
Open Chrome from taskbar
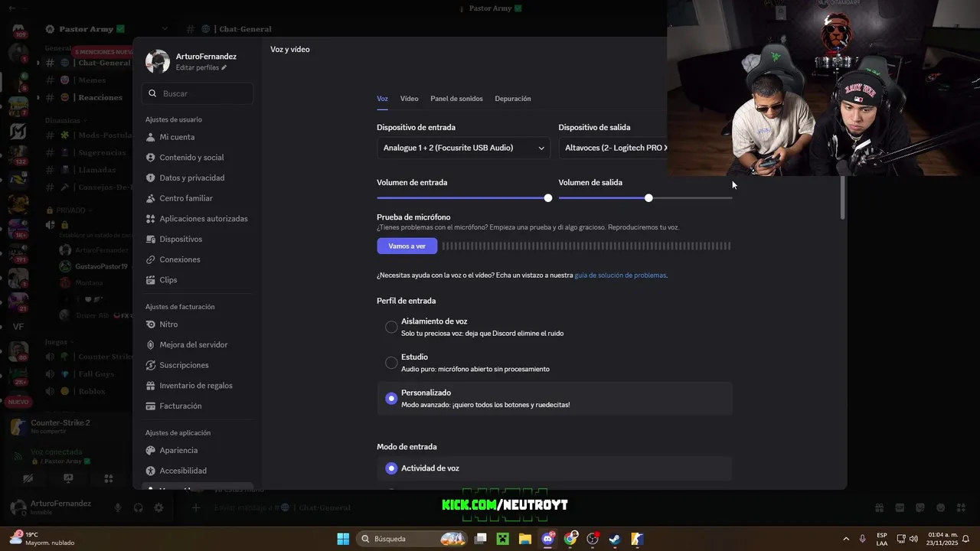point(570,539)
